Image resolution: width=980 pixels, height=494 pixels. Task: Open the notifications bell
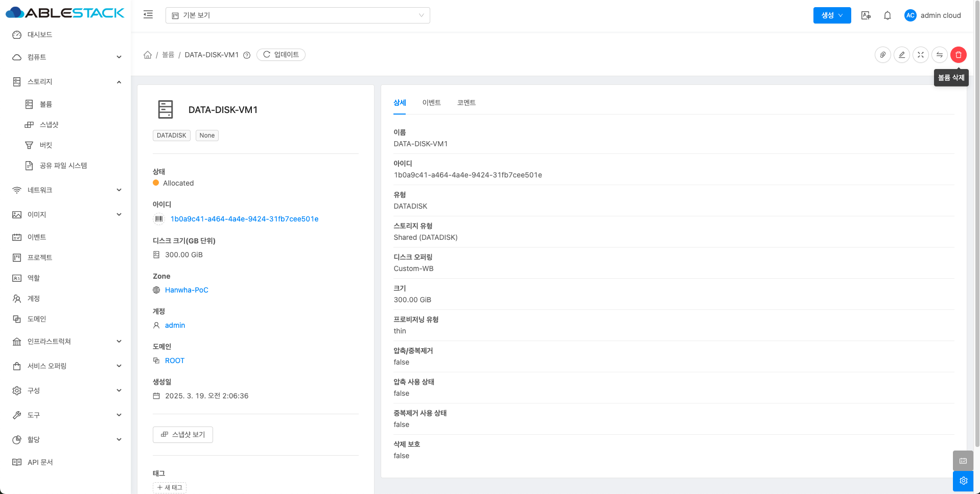887,15
